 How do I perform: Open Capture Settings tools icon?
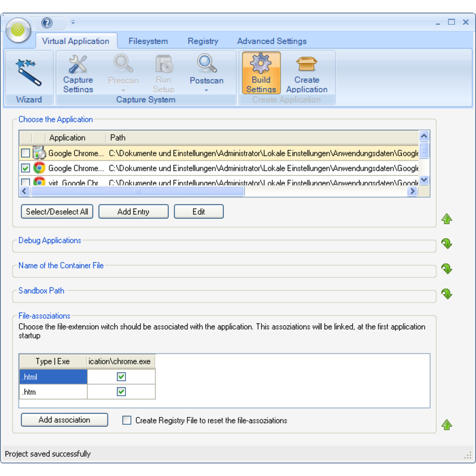(78, 64)
